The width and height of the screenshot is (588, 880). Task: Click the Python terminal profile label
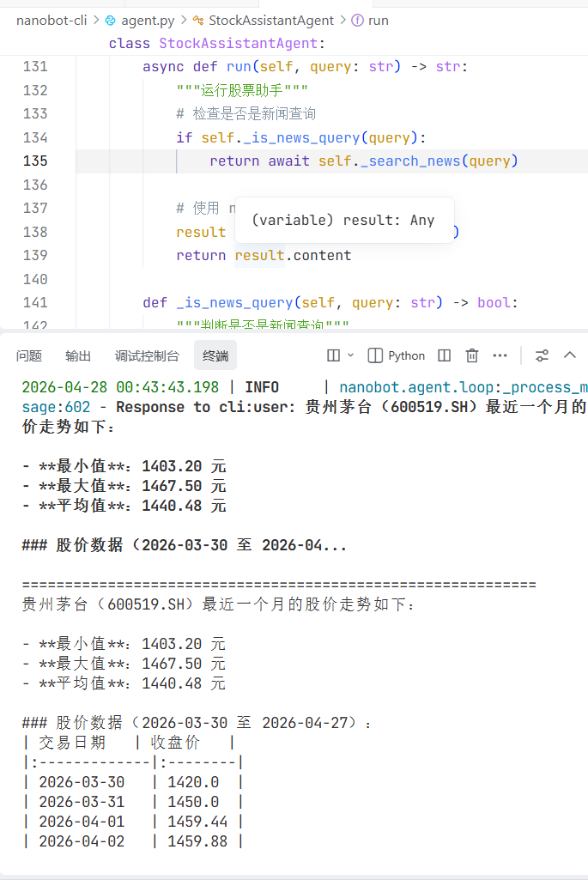(x=406, y=355)
